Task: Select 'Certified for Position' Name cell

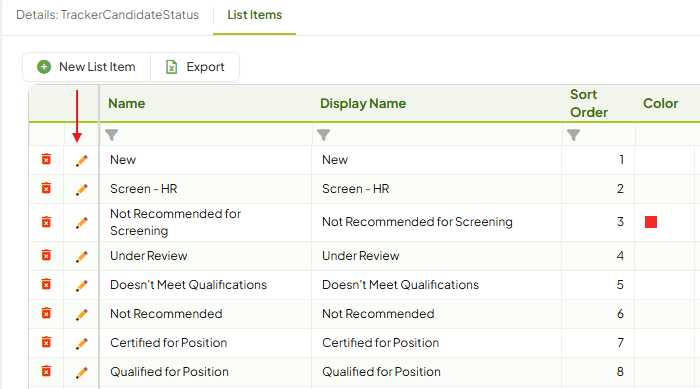Action: [x=206, y=343]
